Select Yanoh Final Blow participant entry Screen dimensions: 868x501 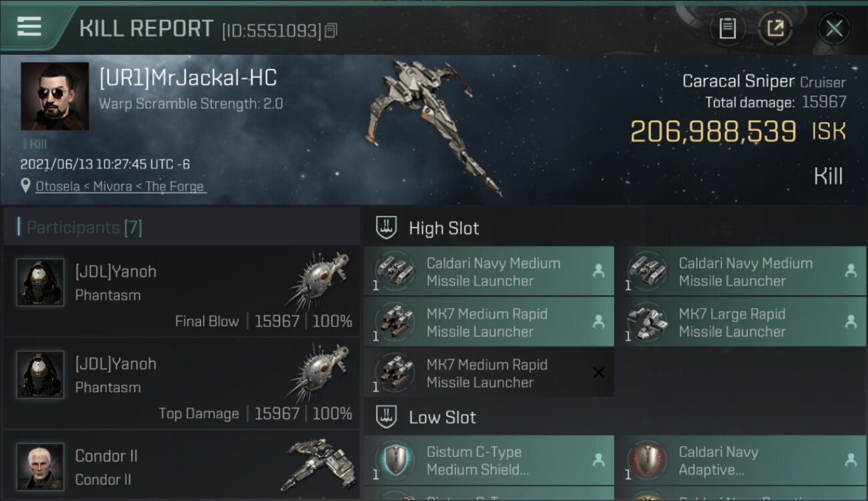tap(180, 291)
